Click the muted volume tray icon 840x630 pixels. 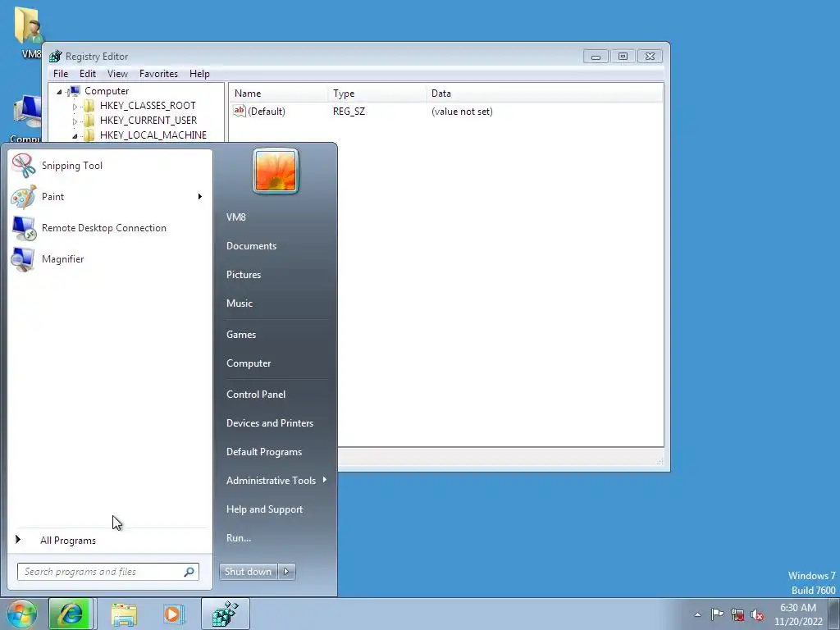coord(757,614)
